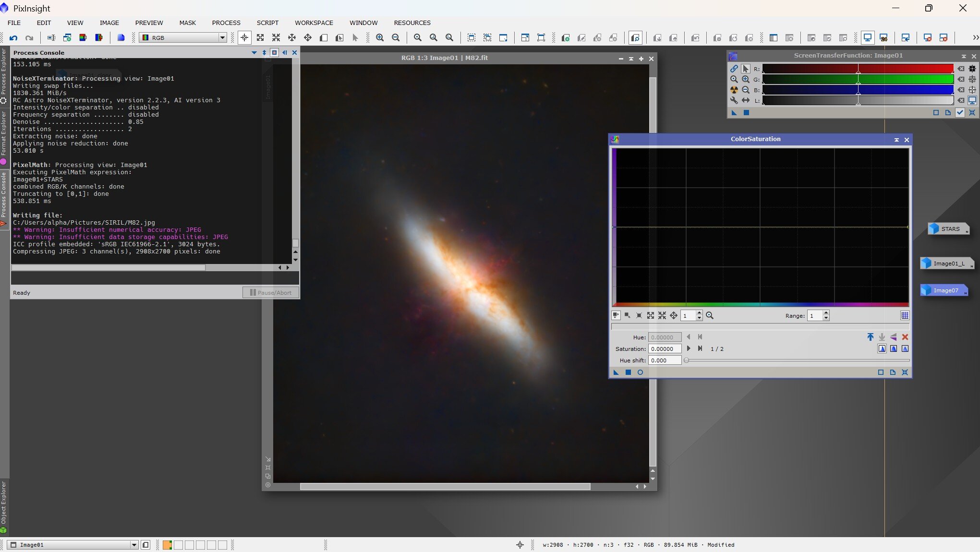The height and width of the screenshot is (552, 980).
Task: Reset the red channel STF arrow
Action: pyautogui.click(x=961, y=69)
